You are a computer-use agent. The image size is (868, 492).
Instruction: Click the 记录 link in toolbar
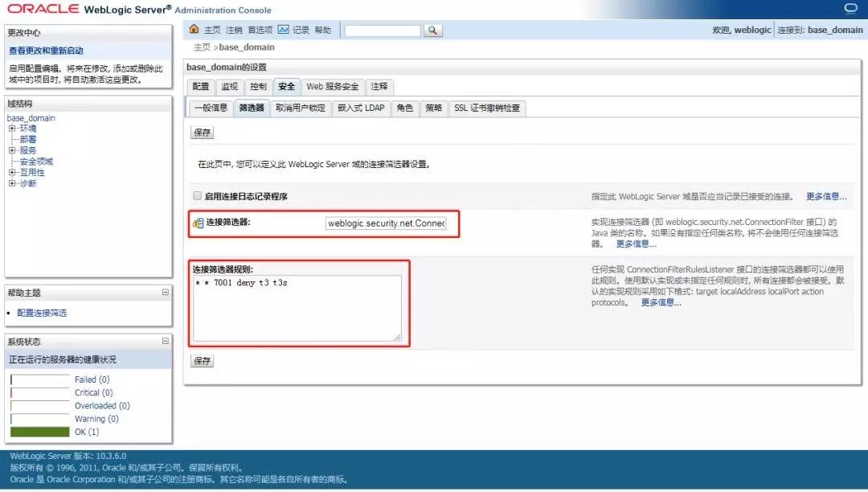301,30
